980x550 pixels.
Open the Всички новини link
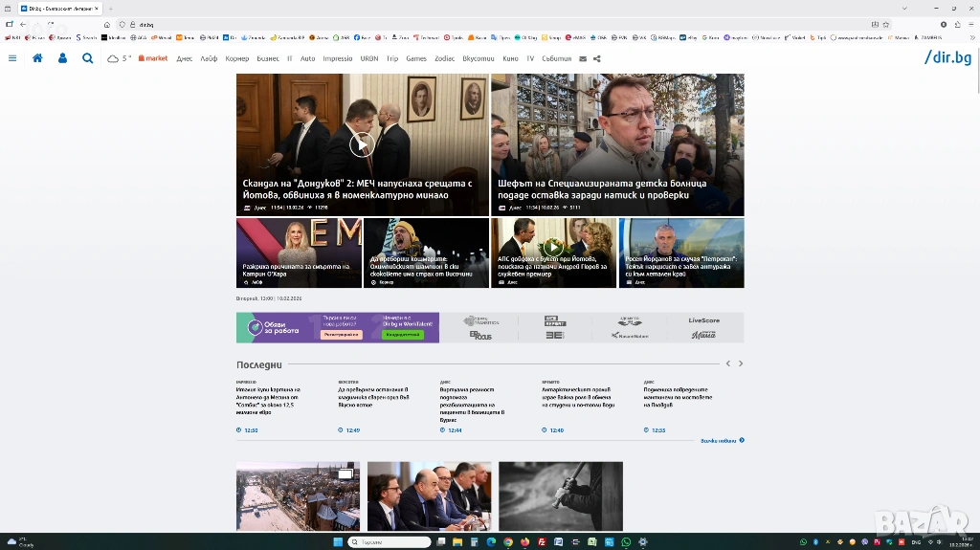tap(722, 441)
